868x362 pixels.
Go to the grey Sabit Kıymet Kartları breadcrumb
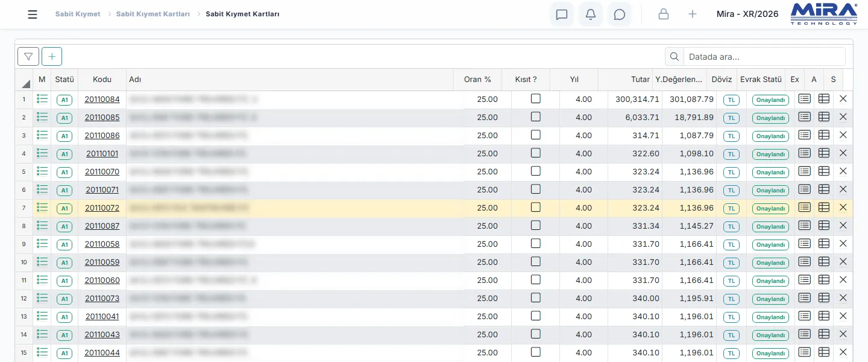tap(153, 14)
